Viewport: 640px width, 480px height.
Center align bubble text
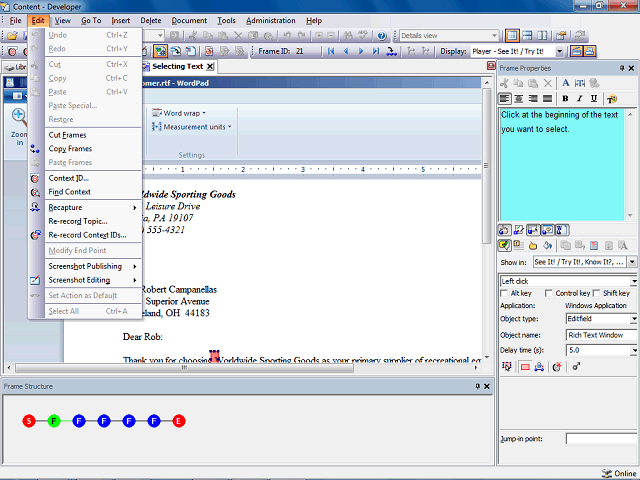click(x=519, y=99)
